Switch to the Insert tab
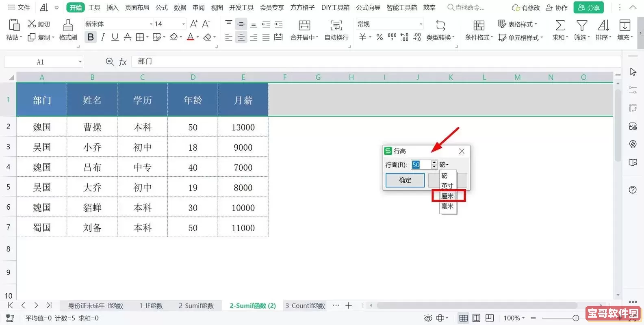This screenshot has height=325, width=644. 113,7
